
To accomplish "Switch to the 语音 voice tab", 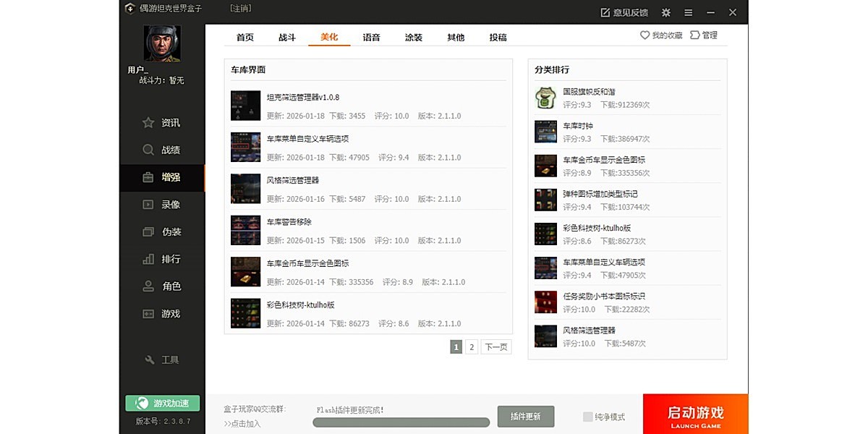I will click(371, 37).
